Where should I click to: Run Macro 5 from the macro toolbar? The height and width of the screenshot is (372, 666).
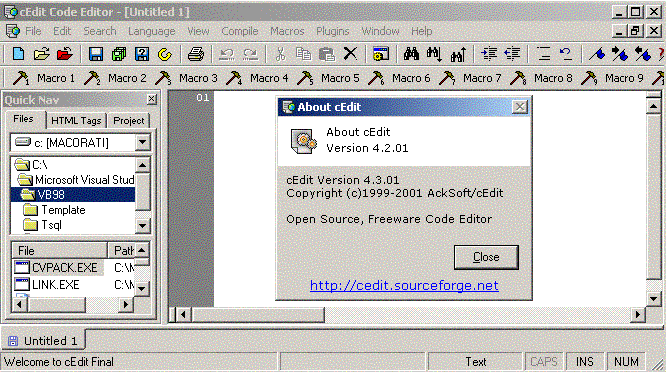[x=328, y=78]
